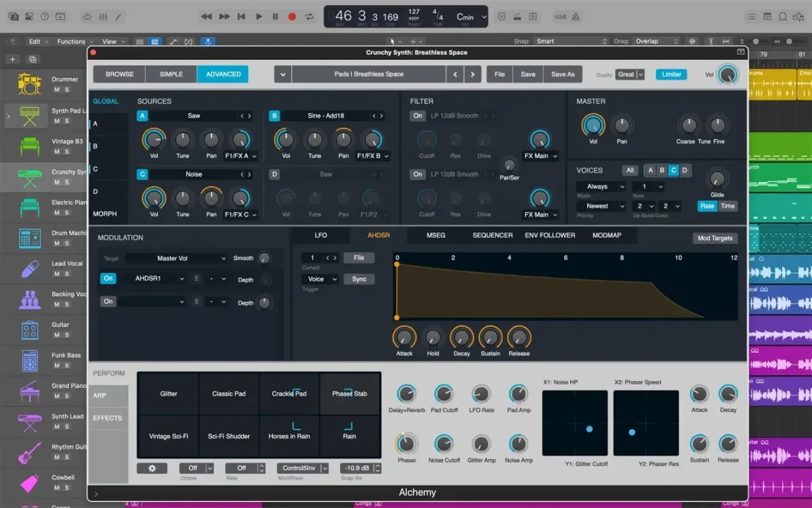812x508 pixels.
Task: Click the Fast Forward transport button
Action: 223,17
